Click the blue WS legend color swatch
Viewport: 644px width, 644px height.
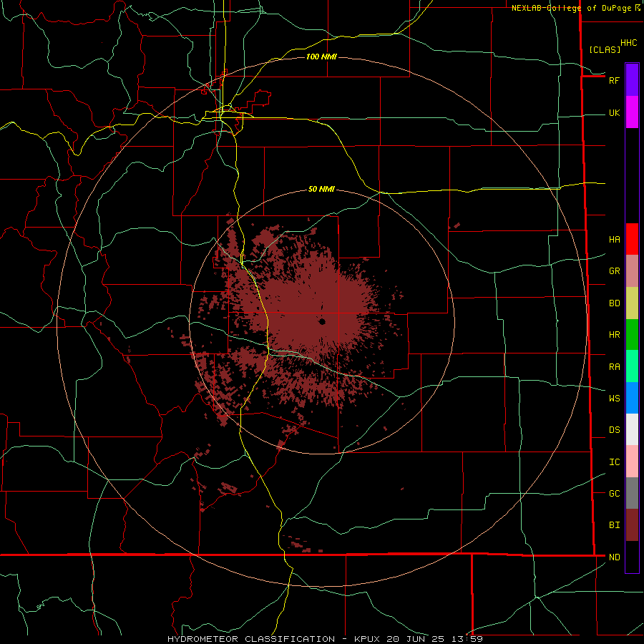point(632,398)
